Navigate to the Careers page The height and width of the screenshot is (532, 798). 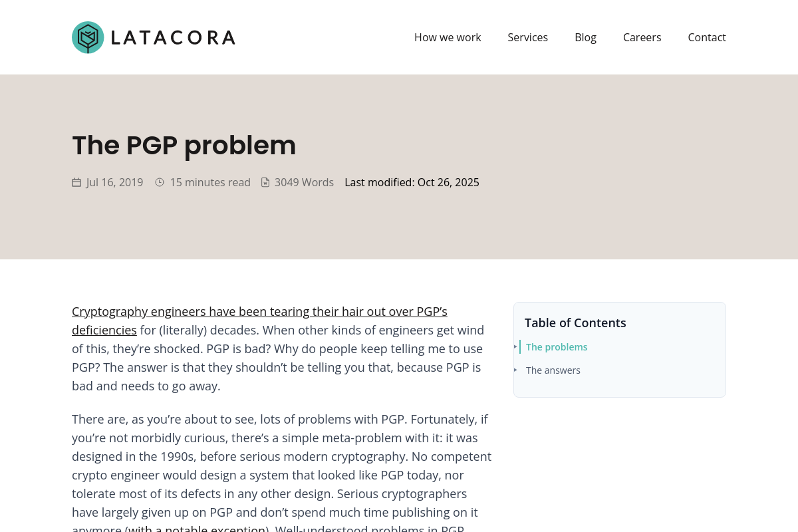642,37
